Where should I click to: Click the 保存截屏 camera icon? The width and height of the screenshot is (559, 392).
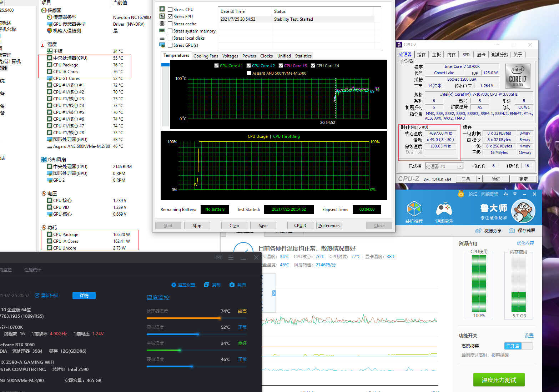point(512,231)
